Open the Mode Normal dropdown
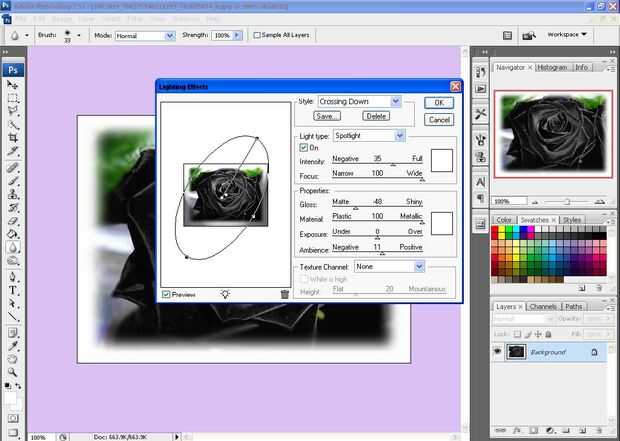Viewport: 620px width, 441px height. pyautogui.click(x=145, y=36)
